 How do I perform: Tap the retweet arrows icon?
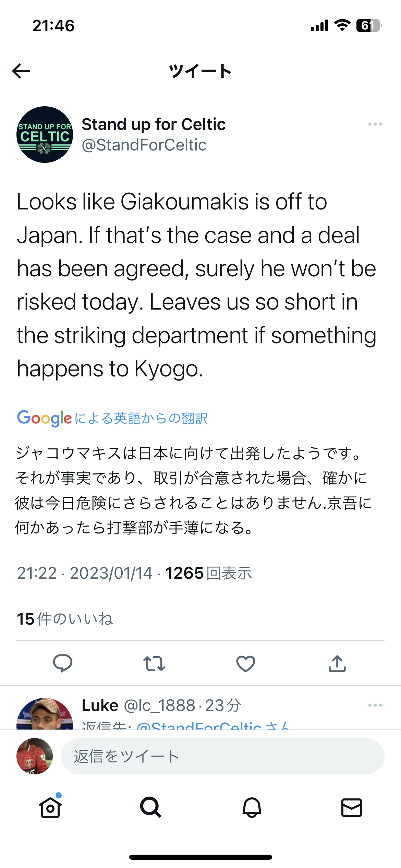click(154, 663)
